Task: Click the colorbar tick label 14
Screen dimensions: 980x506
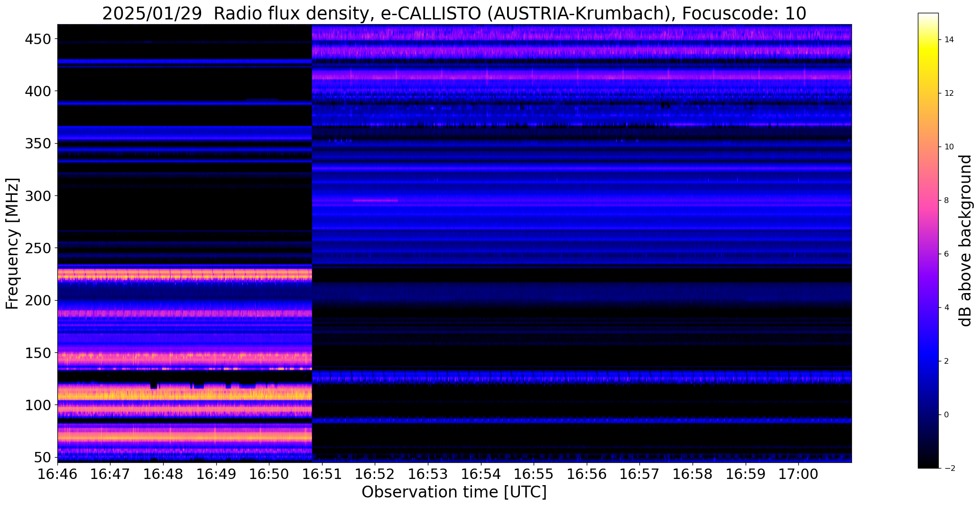Action: coord(949,39)
